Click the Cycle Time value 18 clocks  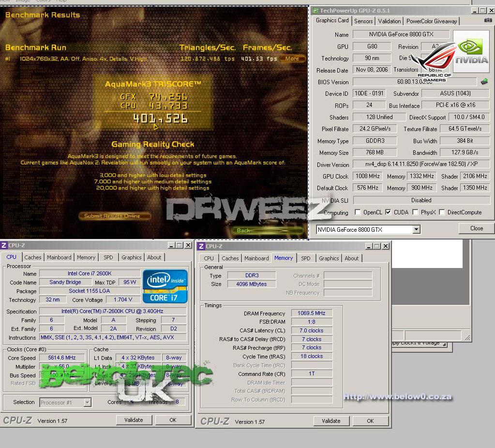tap(311, 356)
